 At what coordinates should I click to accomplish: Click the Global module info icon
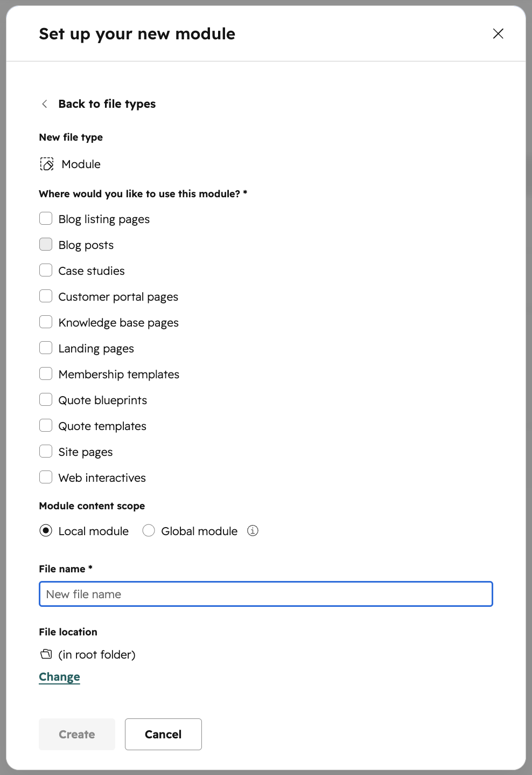tap(253, 531)
